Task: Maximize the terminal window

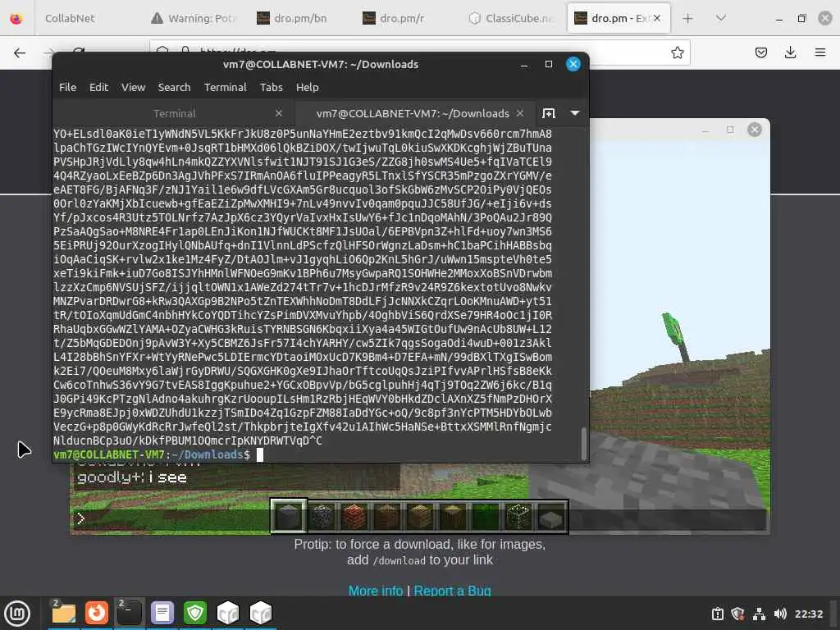Action: point(549,64)
